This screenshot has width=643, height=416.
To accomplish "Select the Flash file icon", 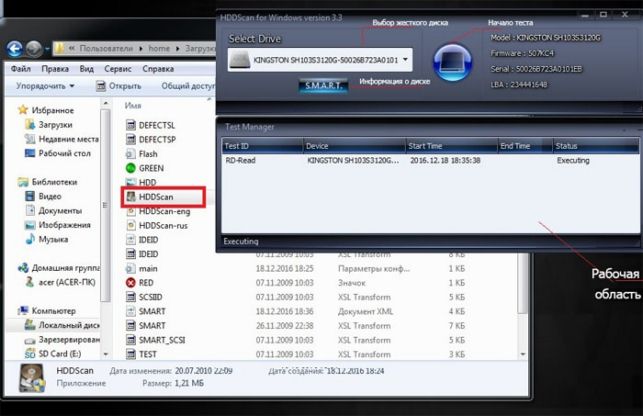I will 131,154.
